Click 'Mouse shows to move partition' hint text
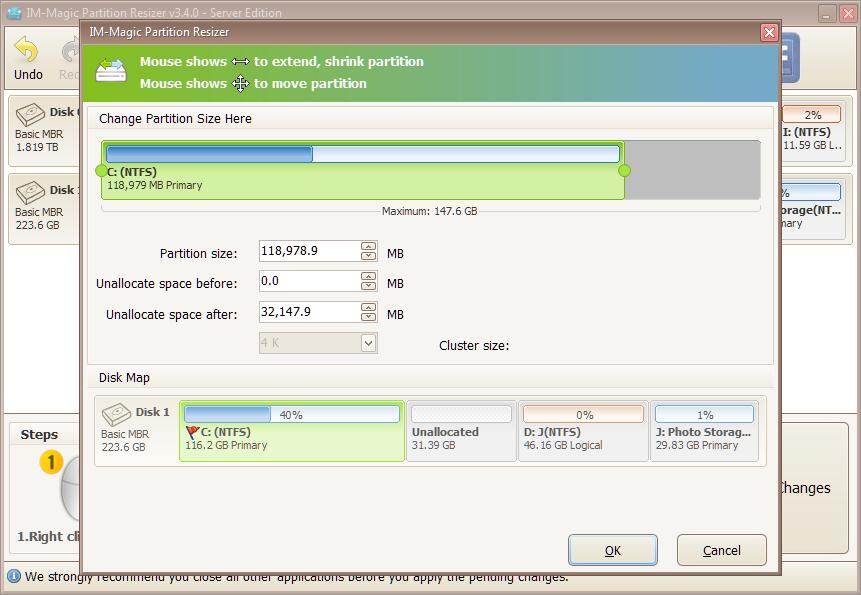Viewport: 861px width, 595px height. (x=253, y=83)
